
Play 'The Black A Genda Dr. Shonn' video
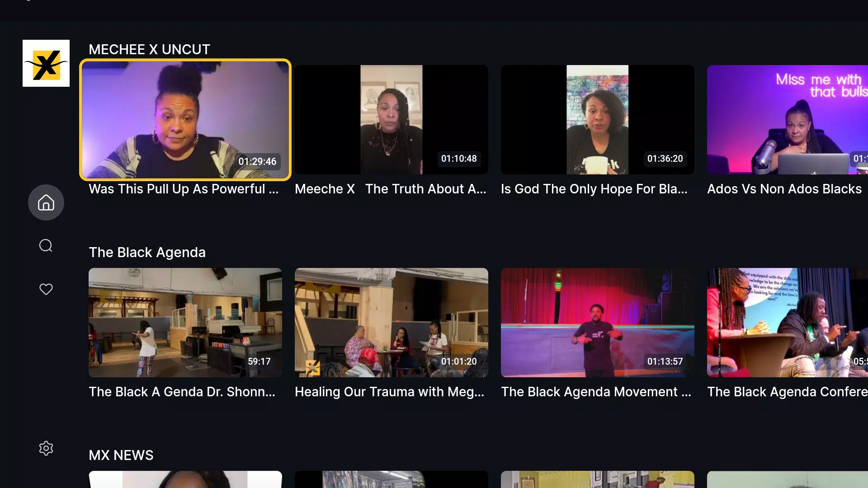pos(185,323)
